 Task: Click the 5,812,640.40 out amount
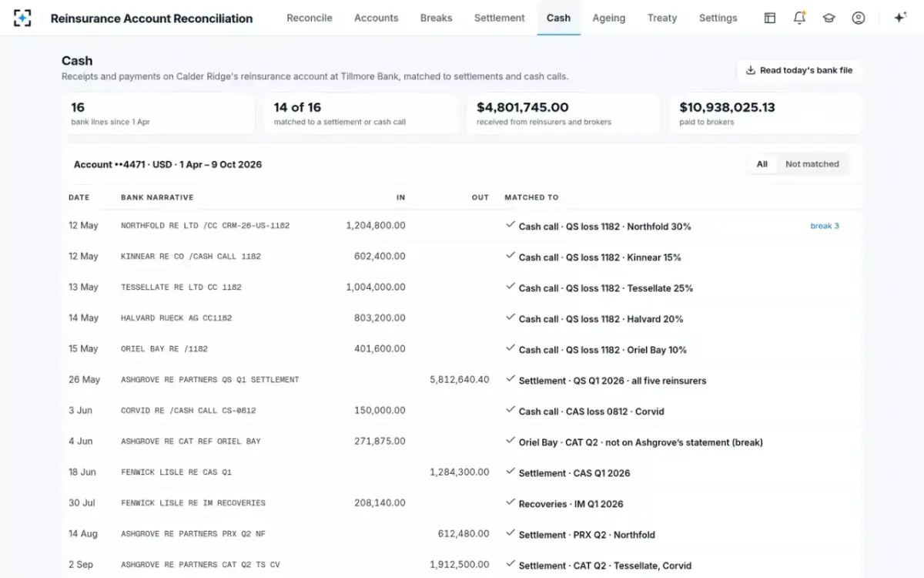tap(460, 380)
